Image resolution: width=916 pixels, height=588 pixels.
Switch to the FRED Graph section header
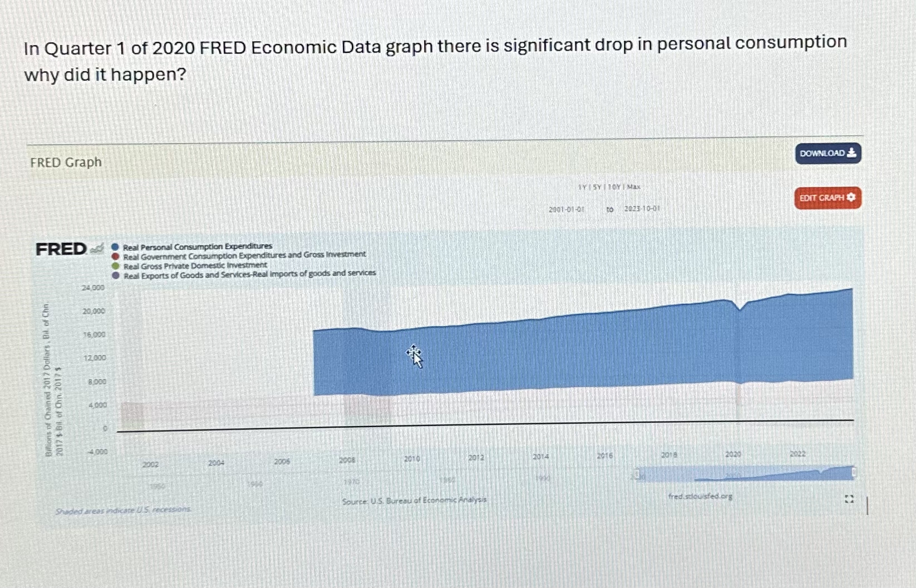click(65, 162)
